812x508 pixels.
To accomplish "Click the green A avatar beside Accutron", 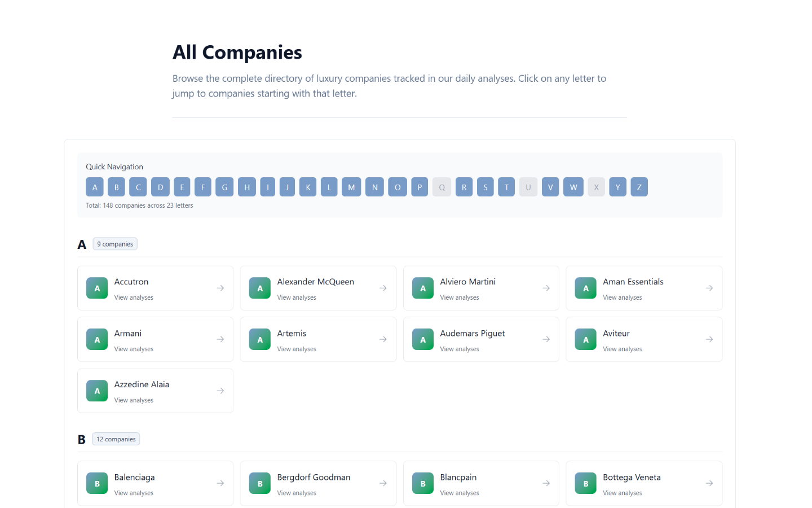I will pyautogui.click(x=97, y=288).
